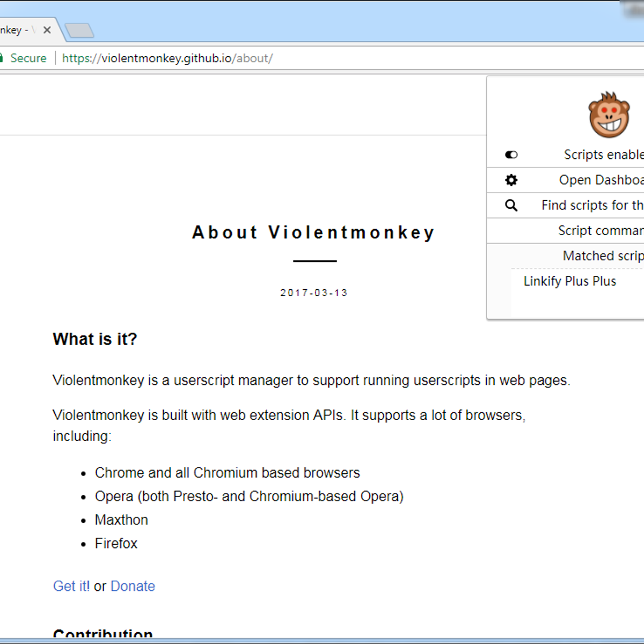Click the What is it? heading
Image resolution: width=644 pixels, height=644 pixels.
(95, 339)
